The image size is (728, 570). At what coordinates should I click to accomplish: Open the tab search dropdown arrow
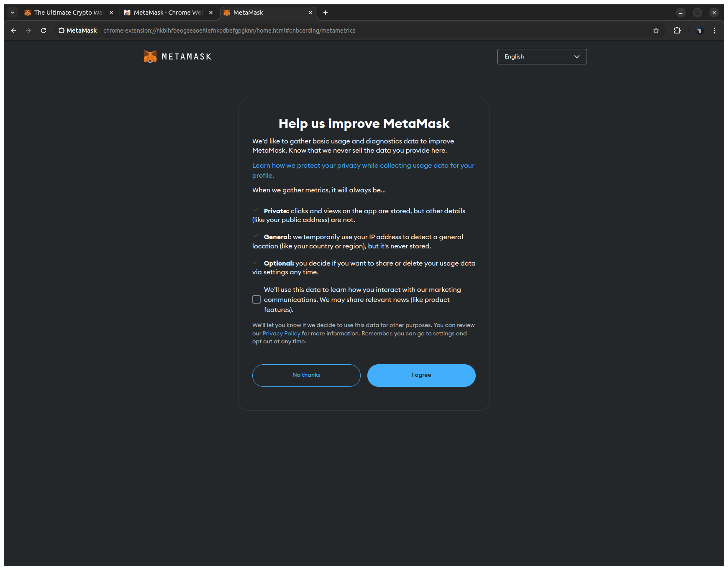click(13, 13)
